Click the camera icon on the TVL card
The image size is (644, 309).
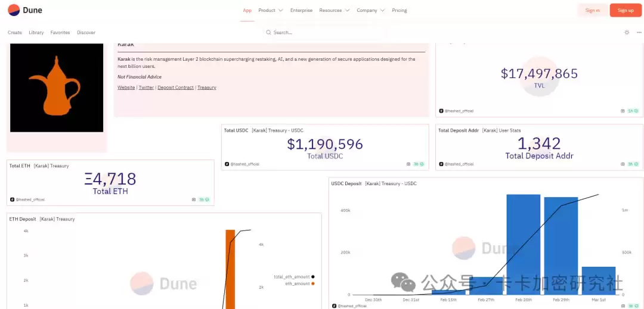click(x=623, y=111)
